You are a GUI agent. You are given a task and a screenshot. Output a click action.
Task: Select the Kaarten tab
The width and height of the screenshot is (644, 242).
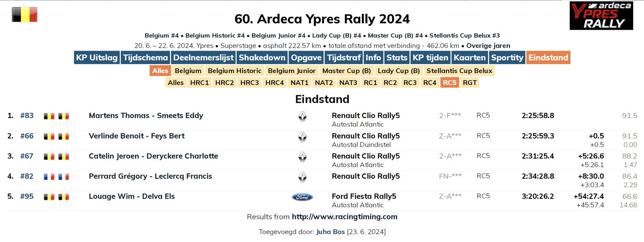pyautogui.click(x=470, y=58)
